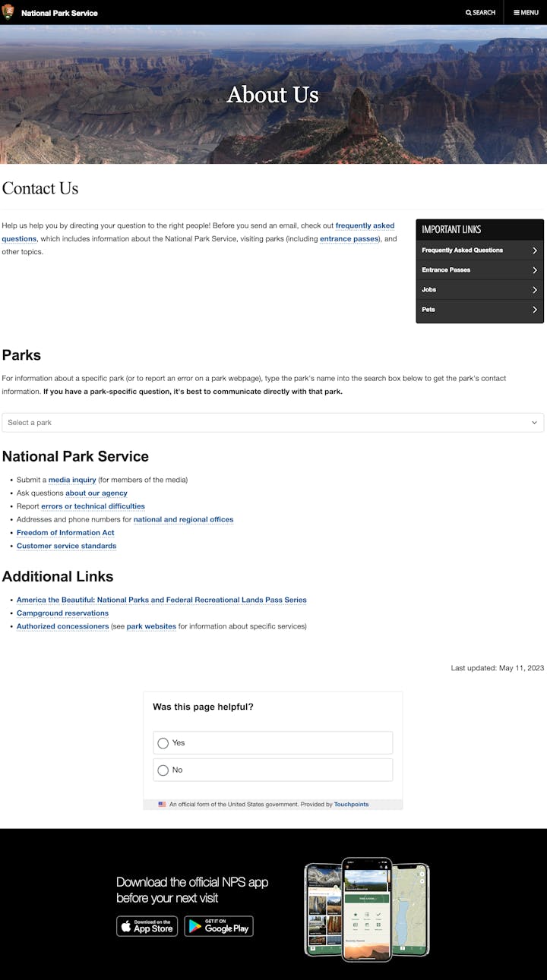The height and width of the screenshot is (980, 547).
Task: Click the Jobs chevron arrow
Action: (x=535, y=290)
